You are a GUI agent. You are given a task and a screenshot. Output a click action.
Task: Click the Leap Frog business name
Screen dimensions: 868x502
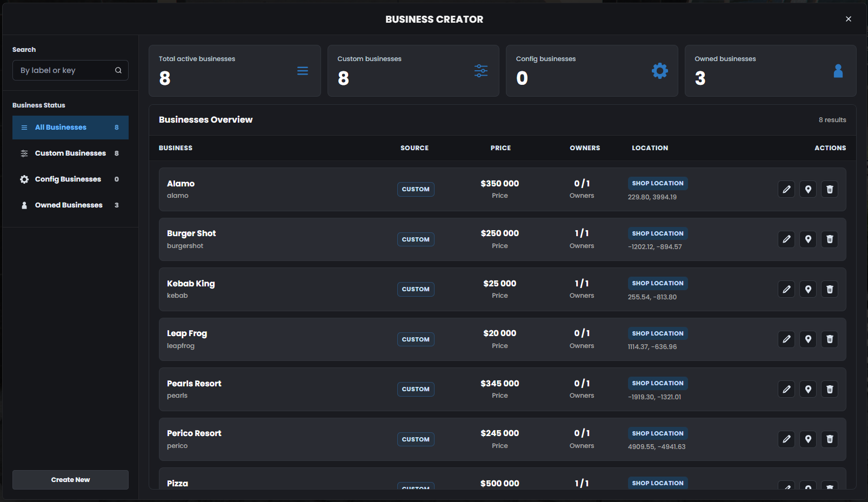click(x=187, y=333)
